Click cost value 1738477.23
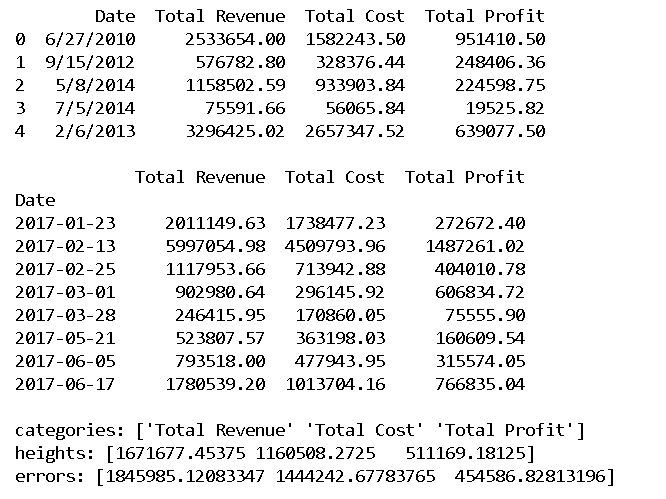Viewport: 666px width, 499px height. pos(336,223)
